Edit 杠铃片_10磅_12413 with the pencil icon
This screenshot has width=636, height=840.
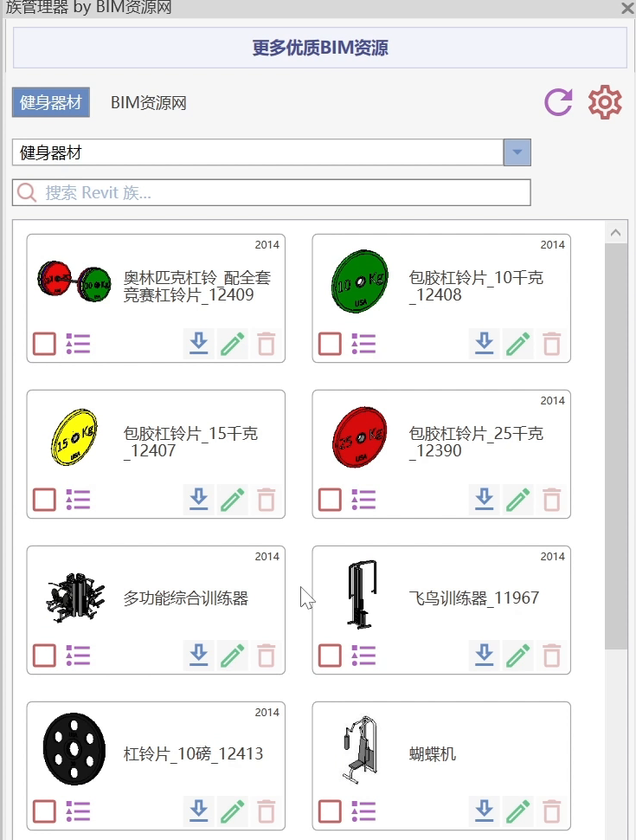pyautogui.click(x=233, y=811)
